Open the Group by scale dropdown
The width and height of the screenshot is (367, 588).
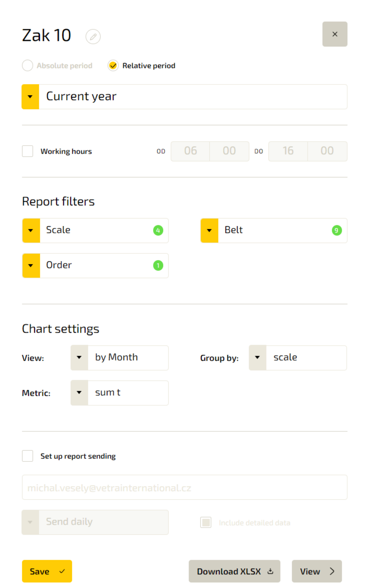click(298, 358)
